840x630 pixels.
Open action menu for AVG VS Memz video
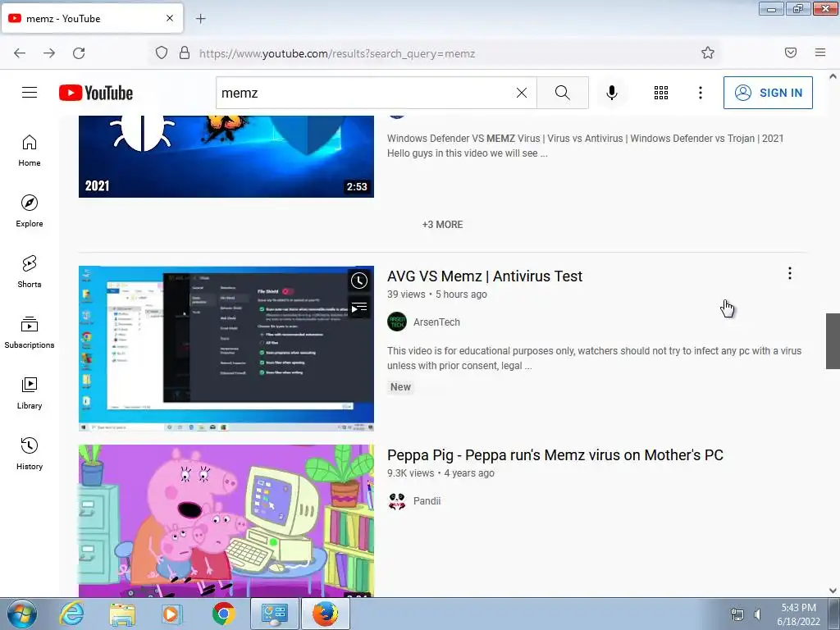[790, 273]
